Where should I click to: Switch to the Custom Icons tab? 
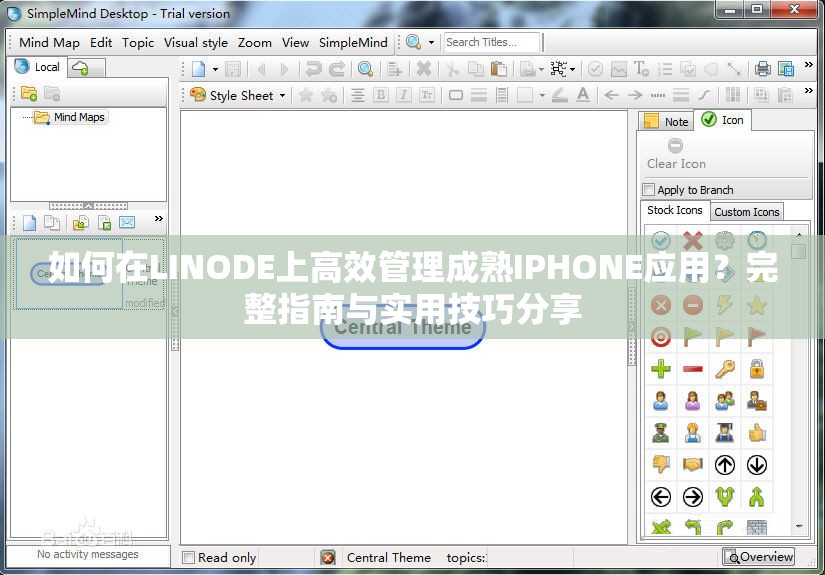[x=747, y=212]
